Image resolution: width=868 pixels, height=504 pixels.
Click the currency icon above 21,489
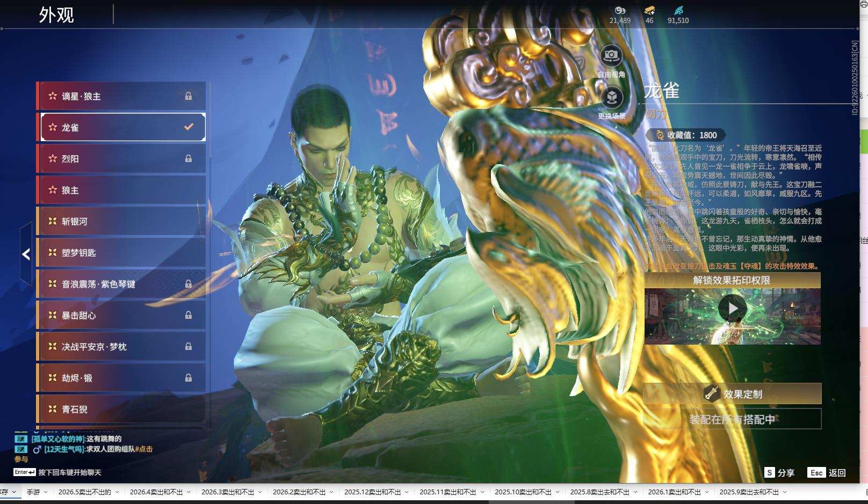coord(620,10)
